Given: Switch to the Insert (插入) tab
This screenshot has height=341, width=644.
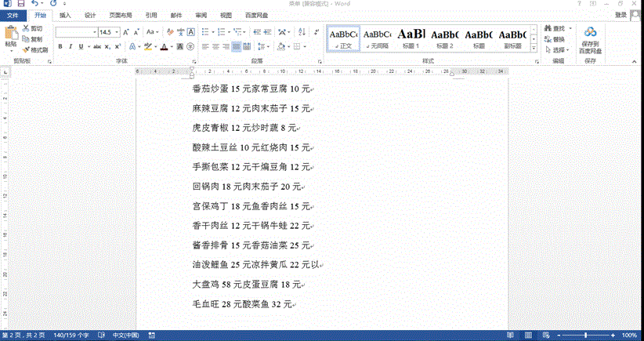Looking at the screenshot, I should (65, 15).
